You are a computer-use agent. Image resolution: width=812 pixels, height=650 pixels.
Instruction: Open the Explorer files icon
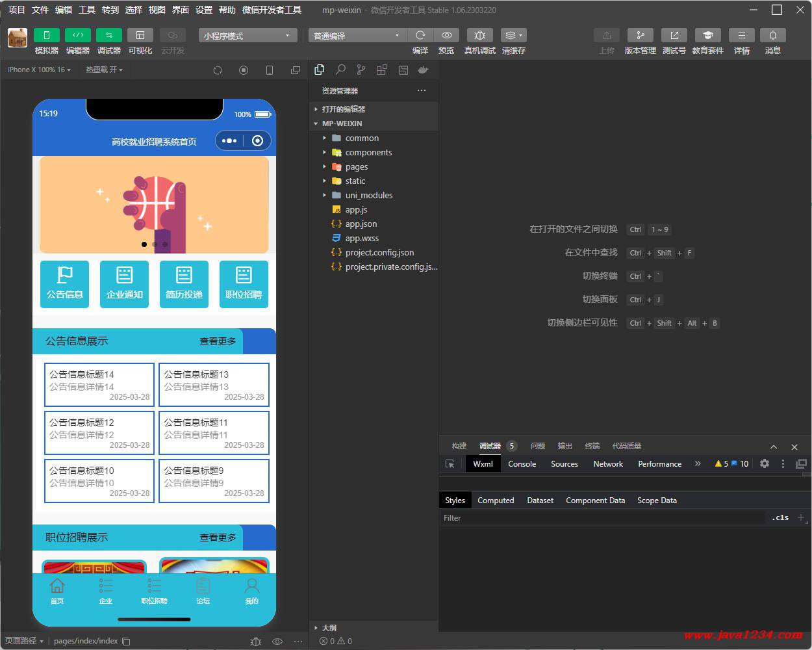coord(320,70)
